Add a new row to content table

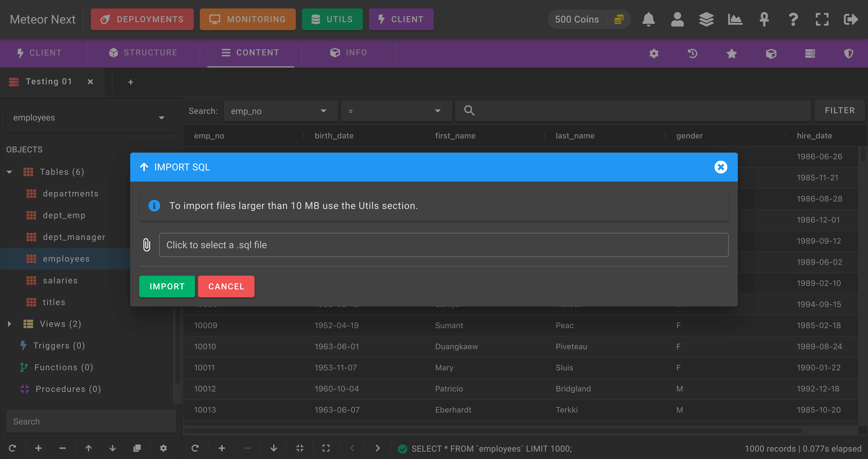pyautogui.click(x=222, y=448)
